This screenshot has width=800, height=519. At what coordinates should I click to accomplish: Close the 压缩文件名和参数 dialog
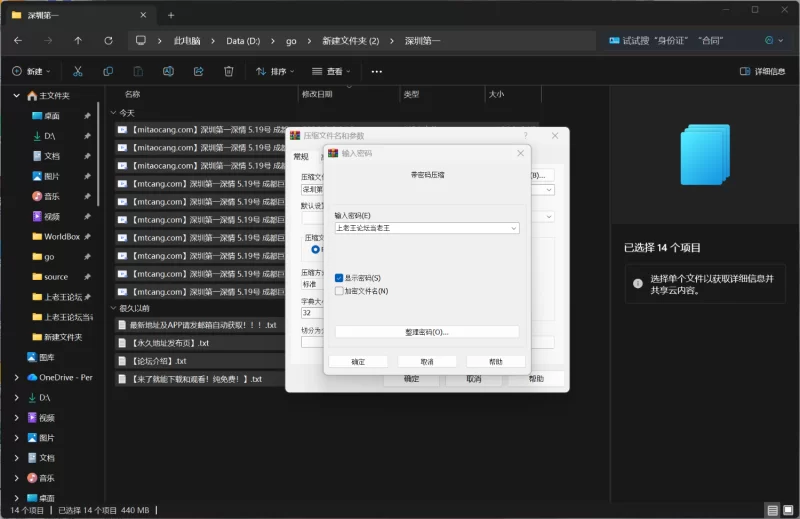tap(555, 135)
